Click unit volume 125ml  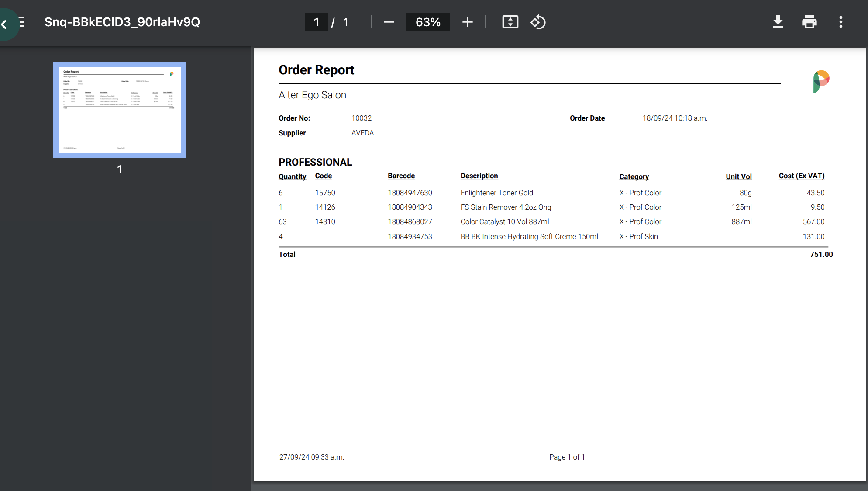click(x=741, y=207)
